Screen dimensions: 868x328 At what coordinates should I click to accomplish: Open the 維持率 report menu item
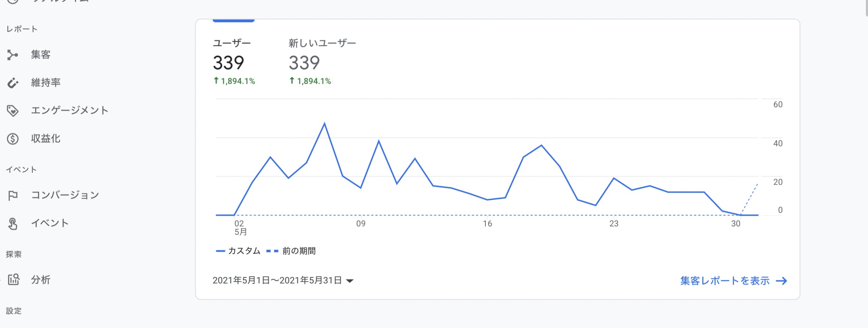(x=46, y=82)
